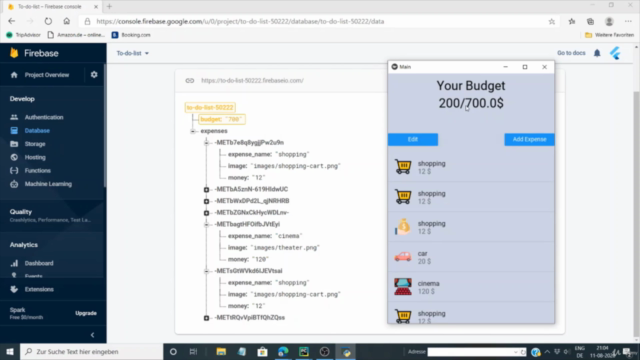Viewport: 640px width, 360px height.
Task: Collapse the -METbagtHFOifbJVtEyi node
Action: pos(207,224)
